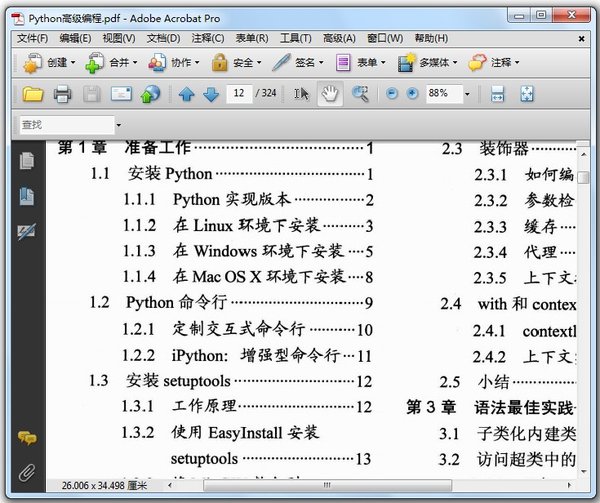The height and width of the screenshot is (503, 600).
Task: Open a file with the folder icon
Action: pyautogui.click(x=33, y=94)
